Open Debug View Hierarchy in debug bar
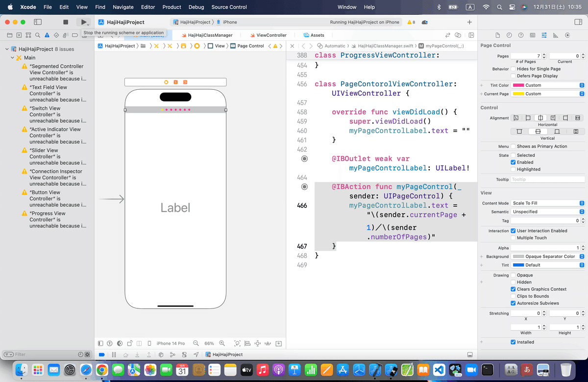The height and width of the screenshot is (382, 588). (x=161, y=355)
